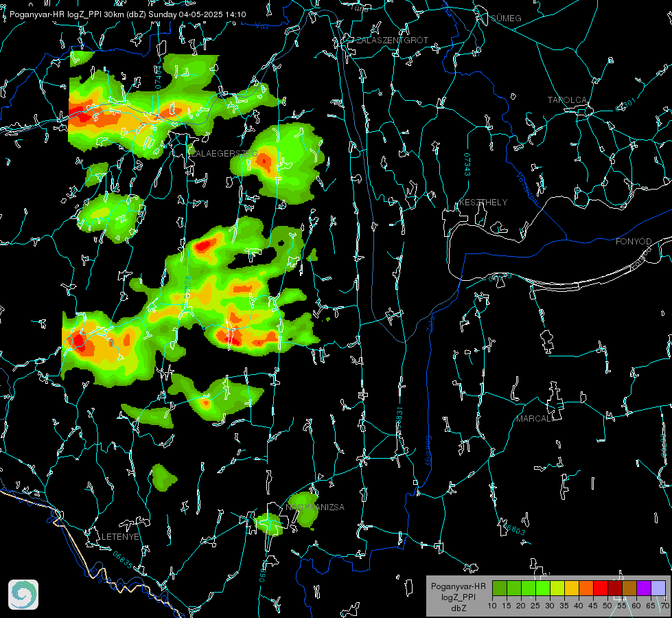Select the 50-55 dBZ dark red swatch

pyautogui.click(x=615, y=588)
